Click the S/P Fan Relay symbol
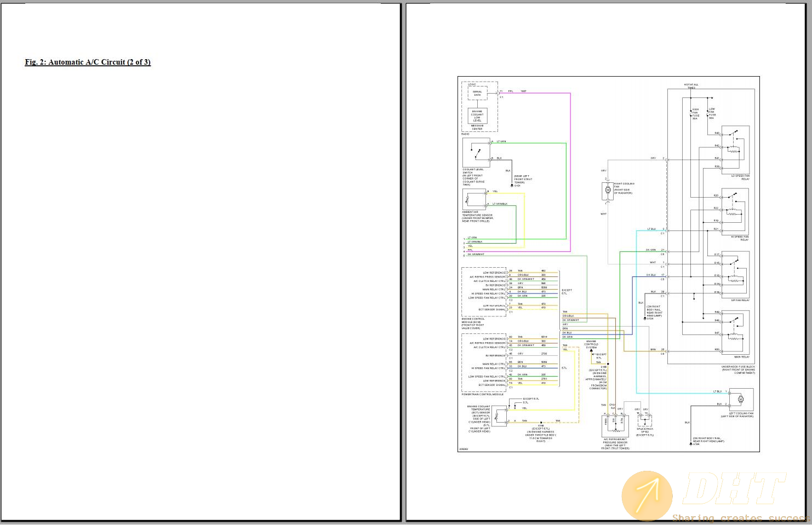Image resolution: width=812 pixels, height=525 pixels. coord(735,275)
